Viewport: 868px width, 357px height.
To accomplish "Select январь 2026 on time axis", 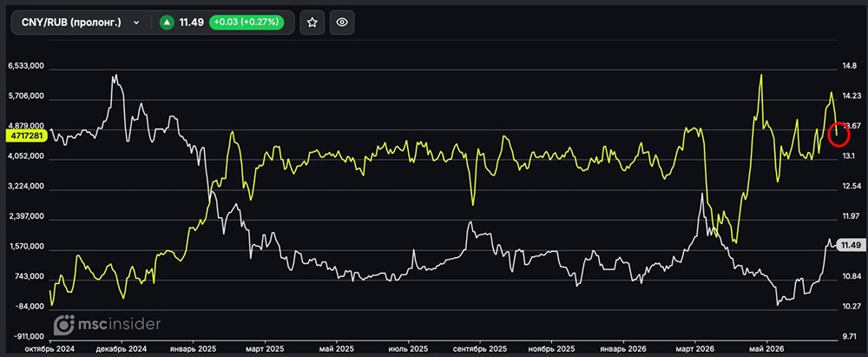I will pos(622,350).
